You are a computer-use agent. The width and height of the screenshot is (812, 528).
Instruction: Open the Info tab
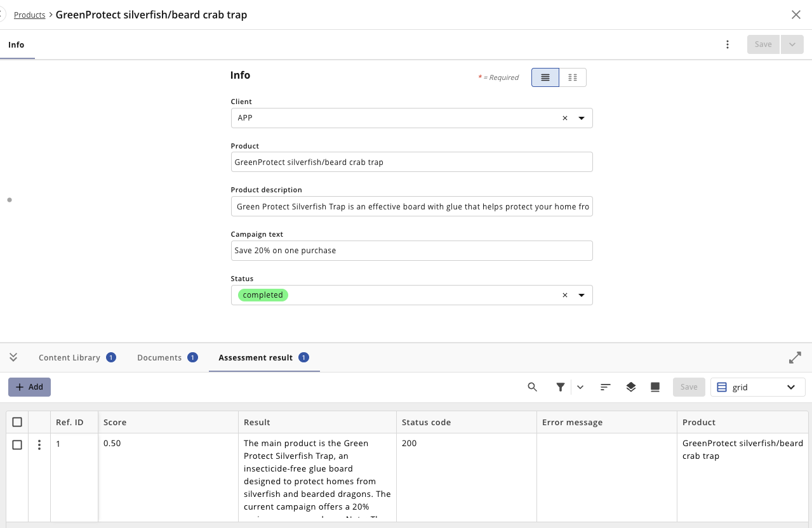pos(17,44)
